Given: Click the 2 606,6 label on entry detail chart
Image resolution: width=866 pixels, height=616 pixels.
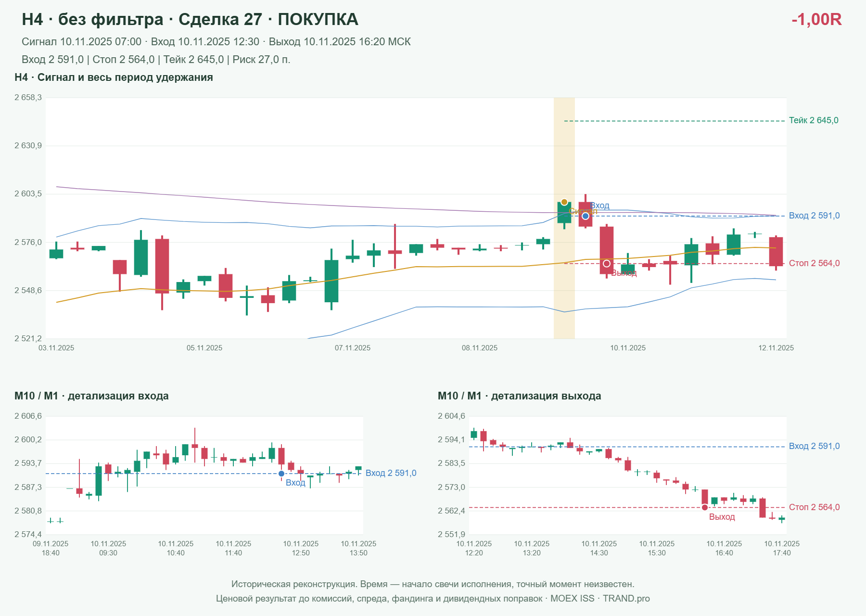Looking at the screenshot, I should (x=28, y=416).
